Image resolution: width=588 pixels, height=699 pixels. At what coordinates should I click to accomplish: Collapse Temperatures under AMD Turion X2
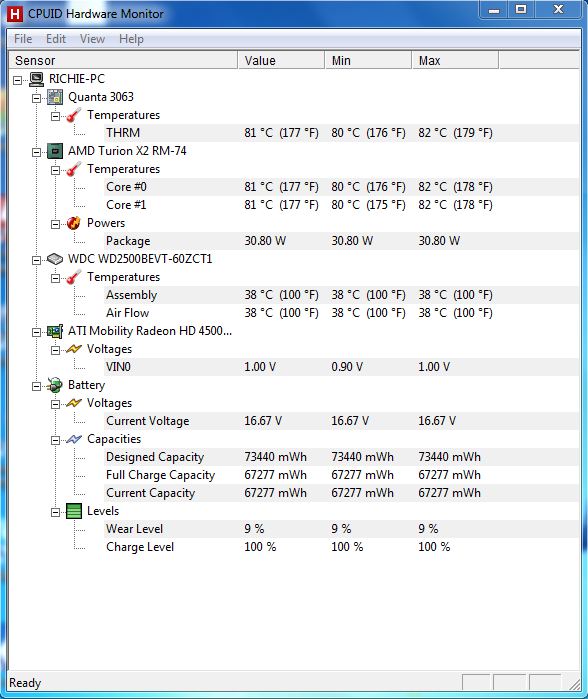[55, 170]
